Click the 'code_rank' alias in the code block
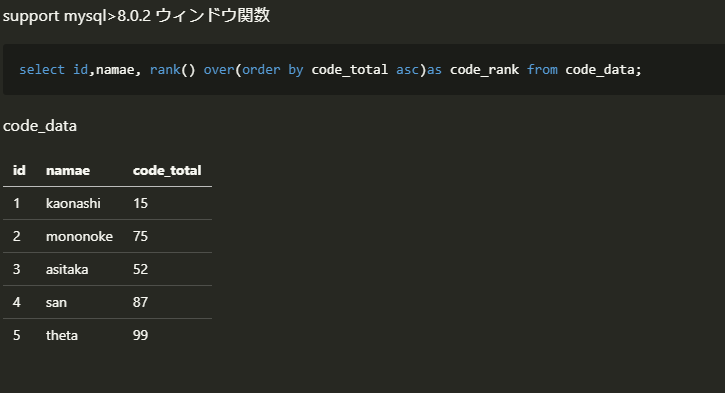The height and width of the screenshot is (393, 725). (484, 70)
